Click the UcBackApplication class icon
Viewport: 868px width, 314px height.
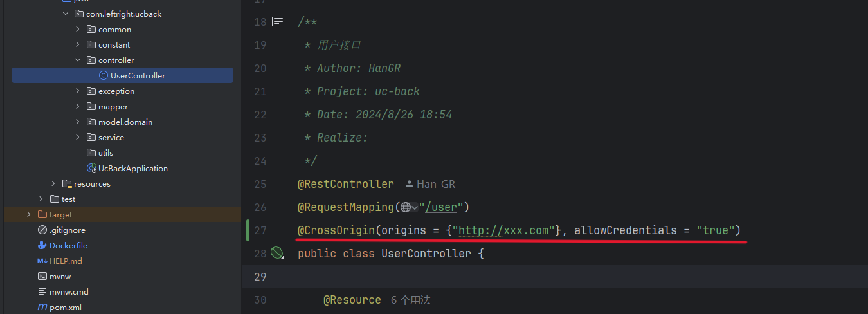[x=91, y=168]
